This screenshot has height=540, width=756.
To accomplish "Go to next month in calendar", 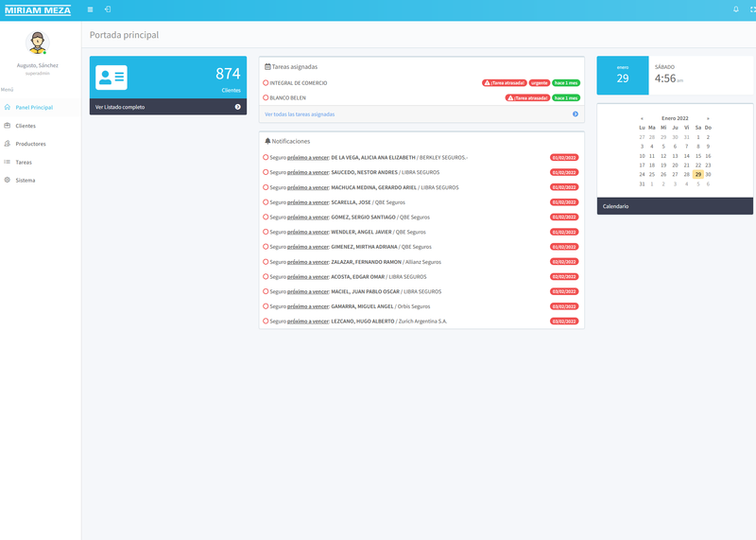I will [708, 118].
